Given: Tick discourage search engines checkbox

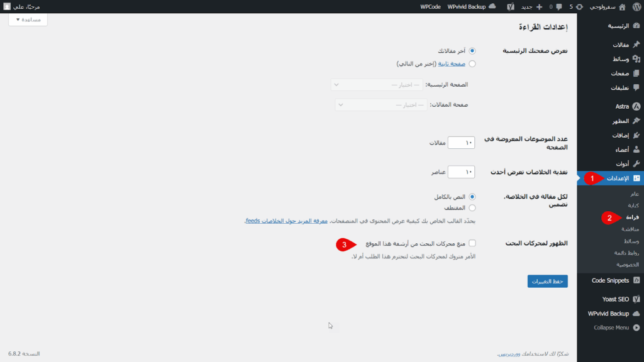Looking at the screenshot, I should [472, 243].
